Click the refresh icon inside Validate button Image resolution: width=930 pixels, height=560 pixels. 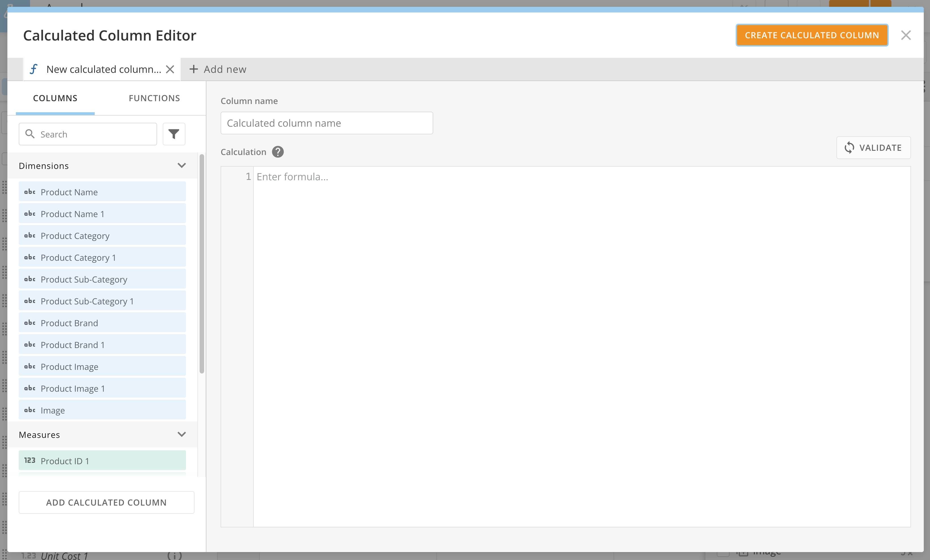pyautogui.click(x=850, y=148)
